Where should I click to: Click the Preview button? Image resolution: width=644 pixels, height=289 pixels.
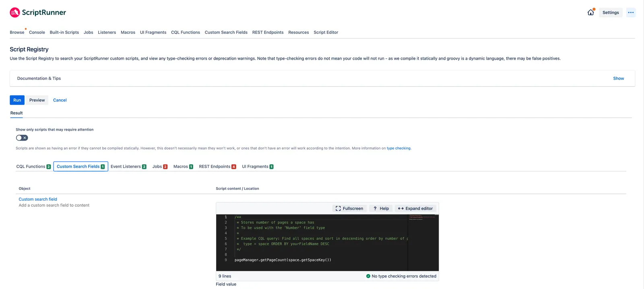tap(37, 100)
